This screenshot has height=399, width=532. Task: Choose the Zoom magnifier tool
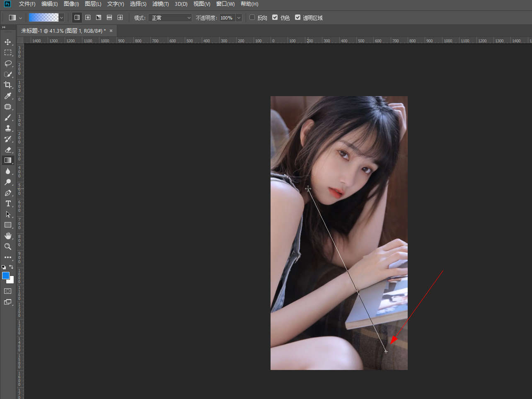pyautogui.click(x=8, y=247)
